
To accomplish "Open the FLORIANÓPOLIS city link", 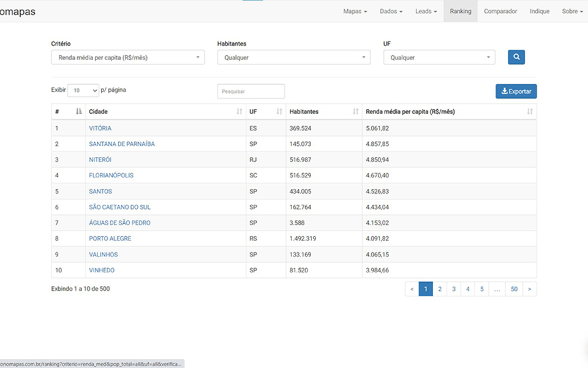I will [x=111, y=175].
